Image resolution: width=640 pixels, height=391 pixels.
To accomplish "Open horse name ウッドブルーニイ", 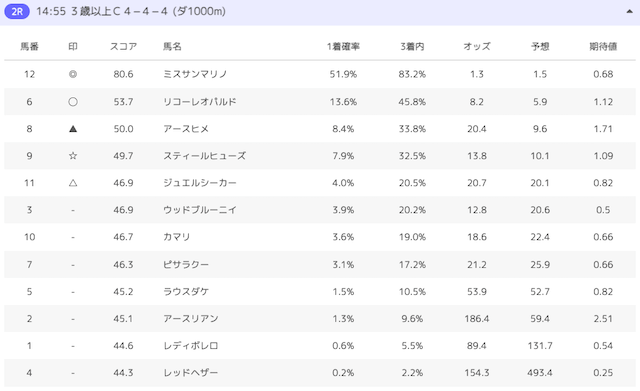I will [x=200, y=210].
